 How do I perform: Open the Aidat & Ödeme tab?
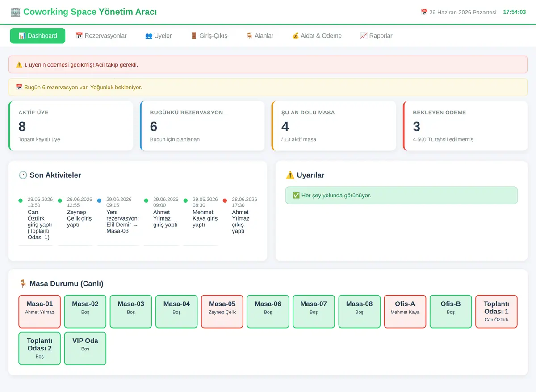(317, 36)
